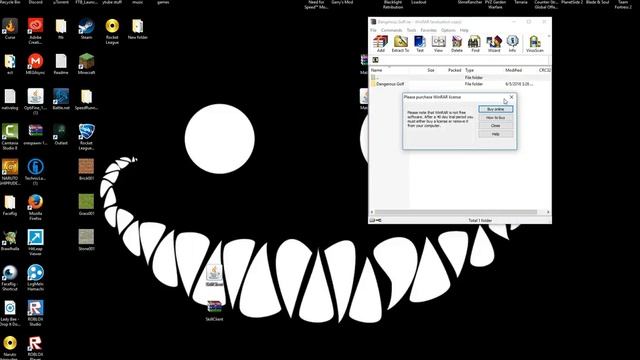Sort by the Packed column header
This screenshot has height=360, width=640.
coord(454,70)
